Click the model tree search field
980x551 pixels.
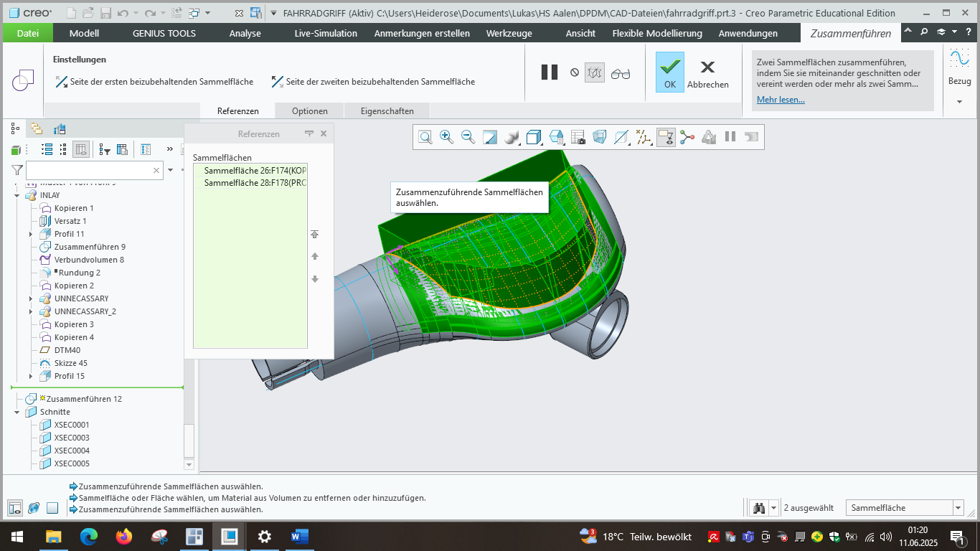88,171
